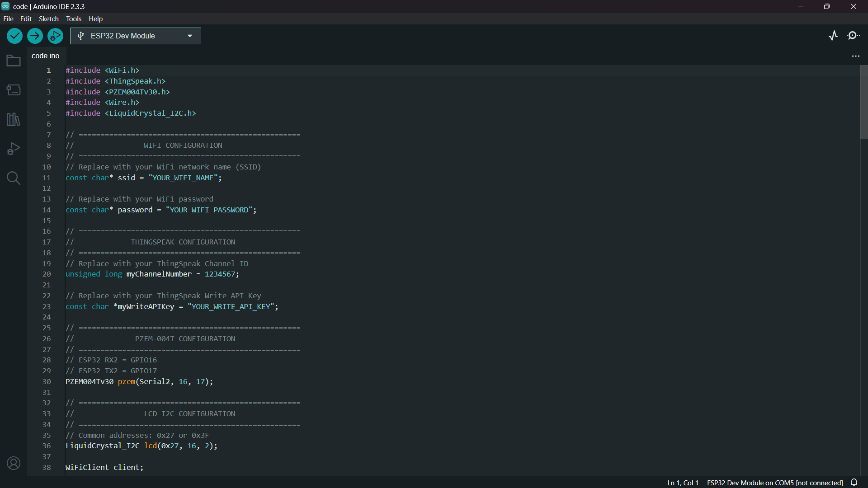868x488 pixels.
Task: Click the THINGSPEAK CONFIGURATION comment header
Action: click(183, 242)
